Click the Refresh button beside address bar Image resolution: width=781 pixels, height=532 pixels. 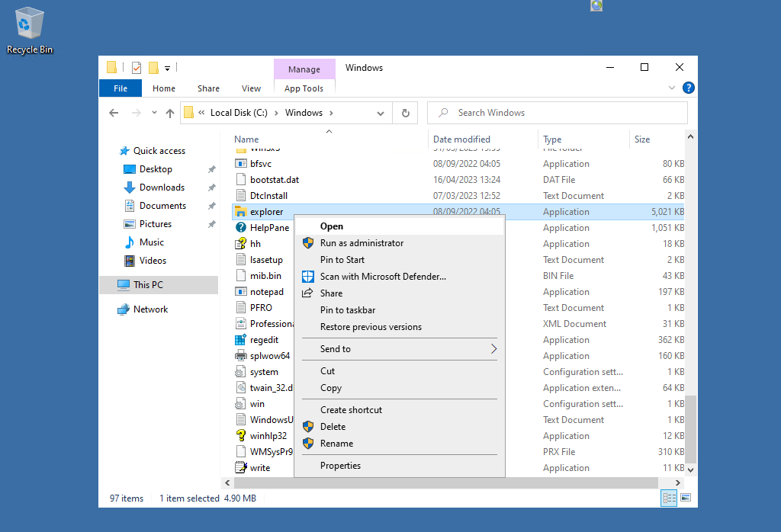(x=406, y=113)
